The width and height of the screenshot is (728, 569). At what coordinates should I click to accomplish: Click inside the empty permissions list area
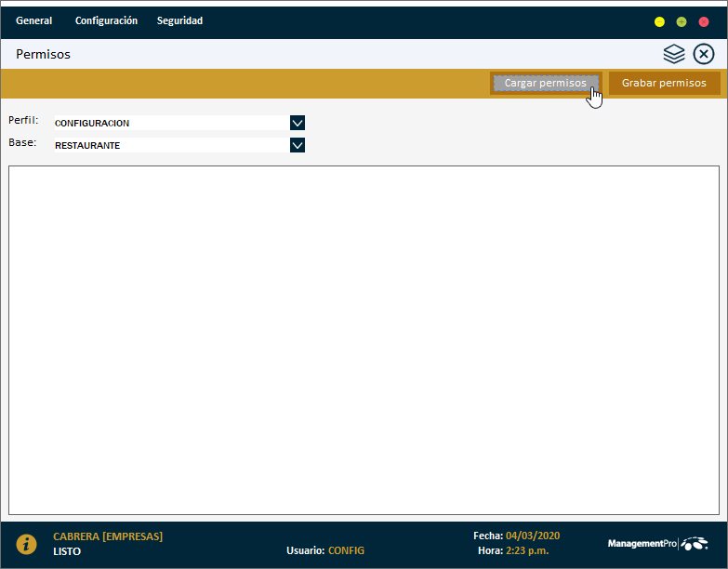364,340
